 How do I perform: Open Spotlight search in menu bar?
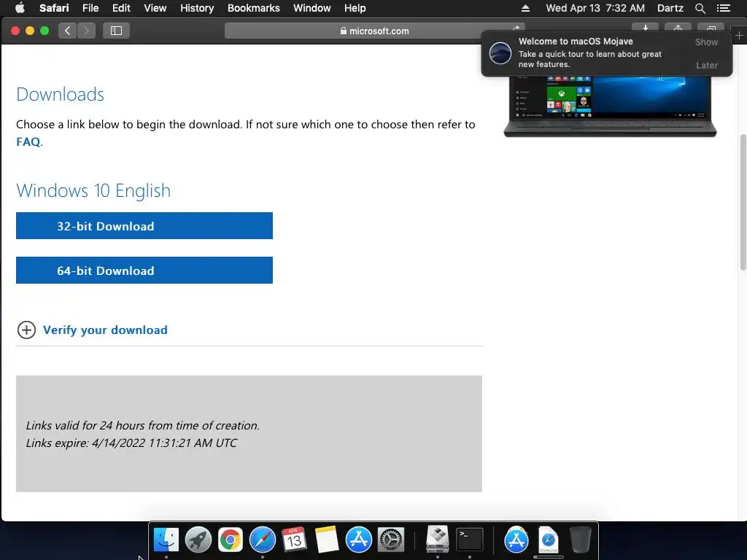pyautogui.click(x=700, y=8)
